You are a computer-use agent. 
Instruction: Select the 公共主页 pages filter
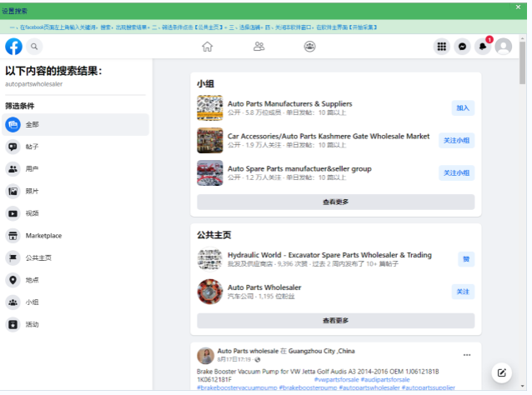(75, 257)
